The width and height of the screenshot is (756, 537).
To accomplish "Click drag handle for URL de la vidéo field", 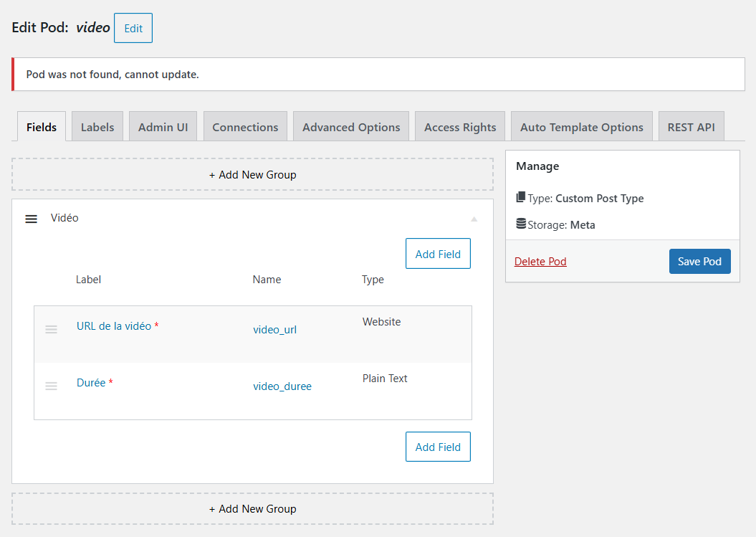I will [51, 330].
